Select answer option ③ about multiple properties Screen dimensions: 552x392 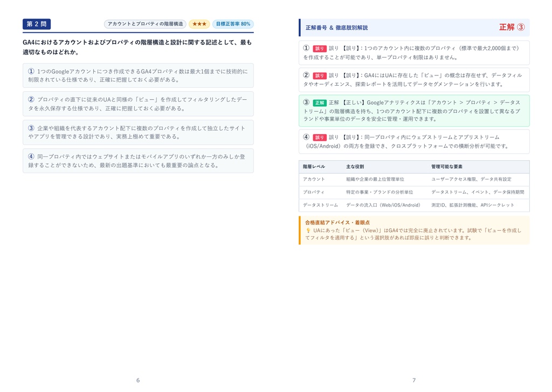[x=138, y=132]
